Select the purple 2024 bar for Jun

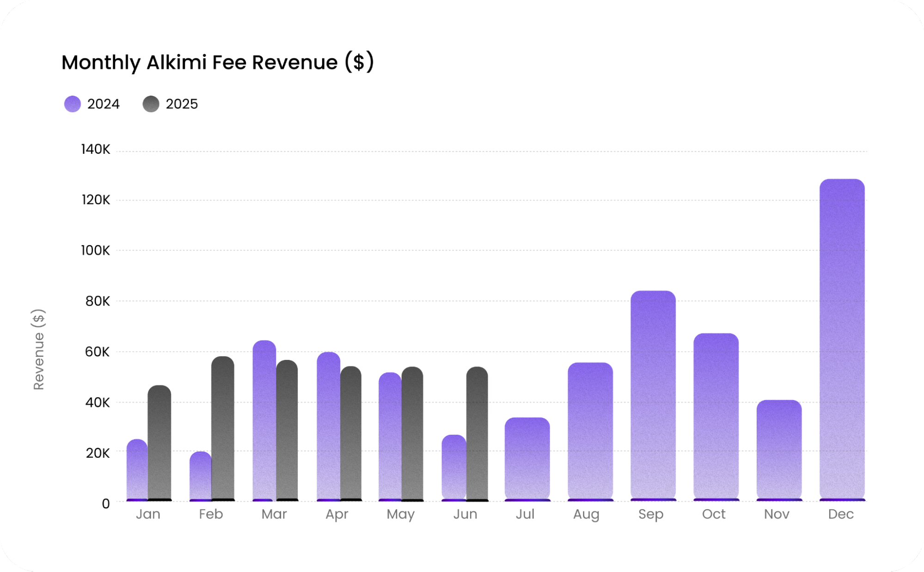coord(454,468)
